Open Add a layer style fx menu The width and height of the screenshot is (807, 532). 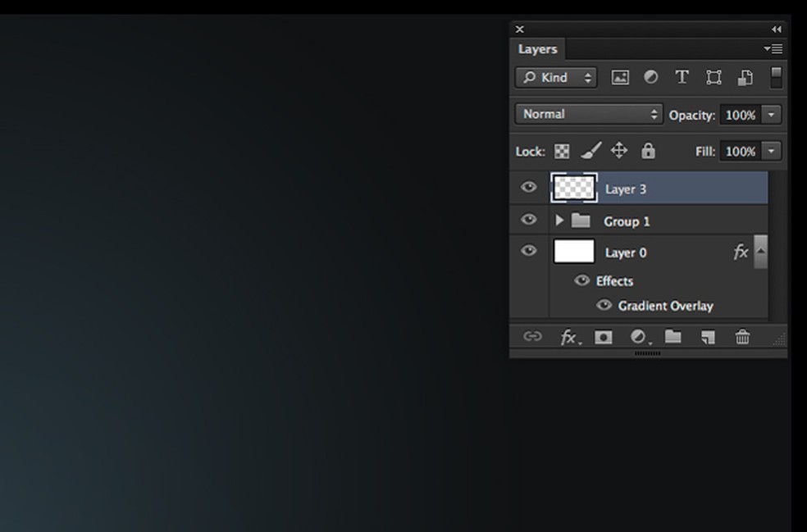coord(570,338)
